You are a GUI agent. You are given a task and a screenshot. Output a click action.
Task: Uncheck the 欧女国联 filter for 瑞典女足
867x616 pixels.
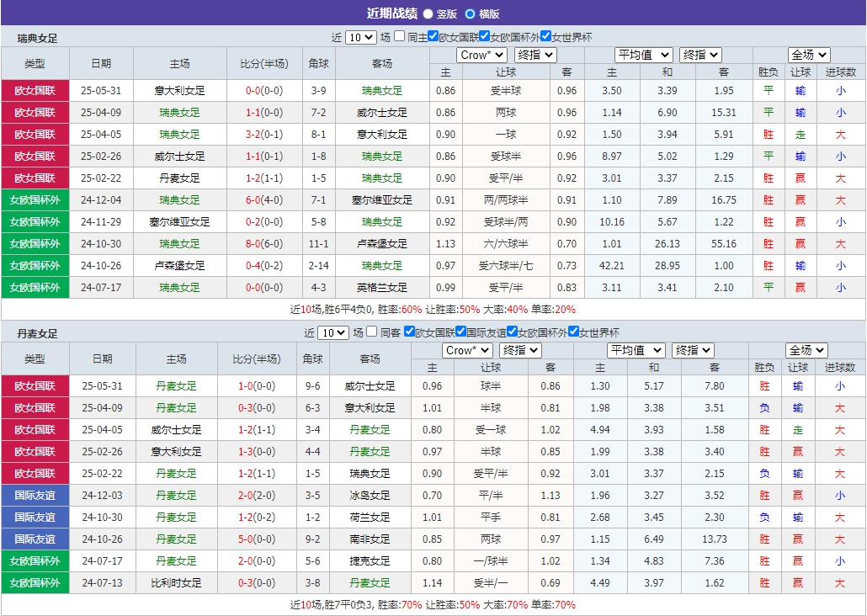click(x=433, y=37)
